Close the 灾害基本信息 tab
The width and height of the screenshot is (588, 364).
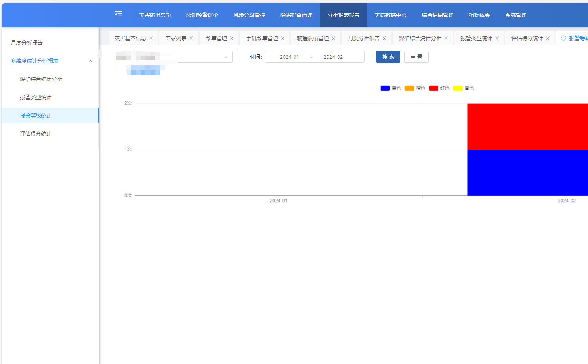pyautogui.click(x=151, y=39)
